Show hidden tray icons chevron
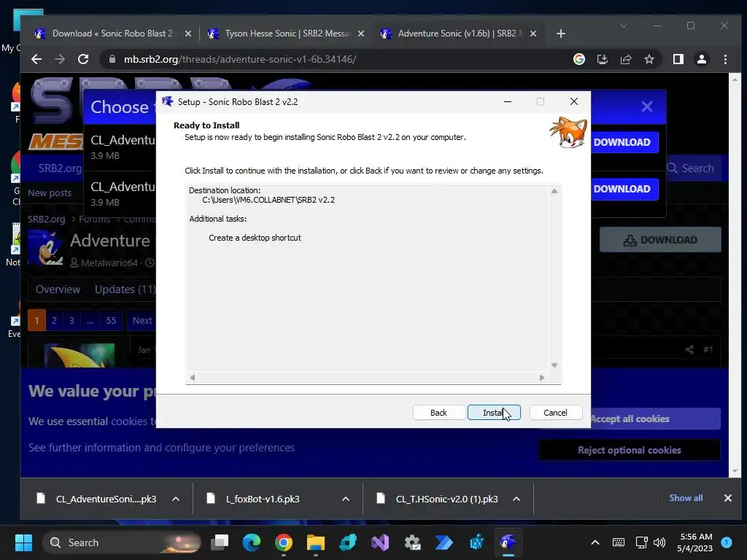 595,542
